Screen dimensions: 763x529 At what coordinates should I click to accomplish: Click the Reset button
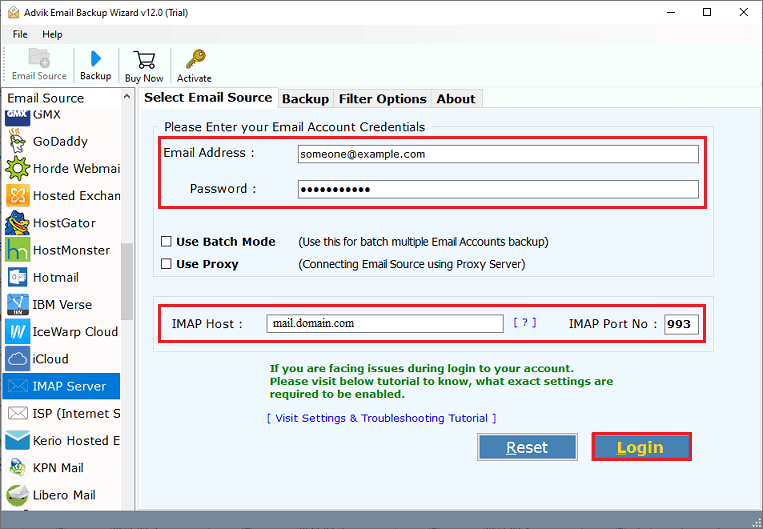527,447
